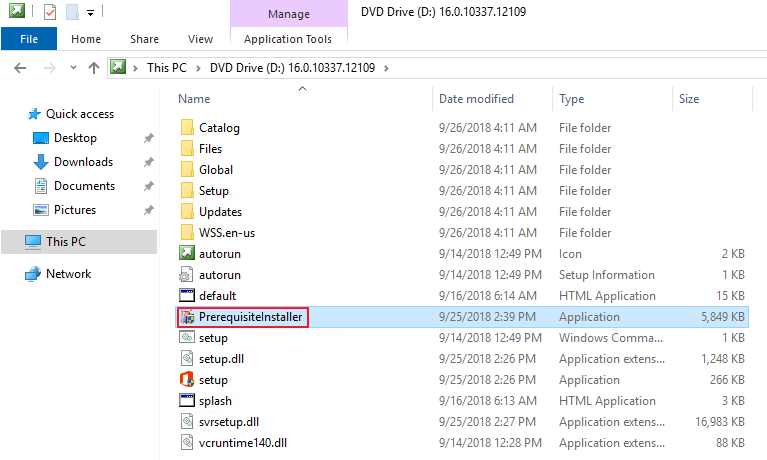The width and height of the screenshot is (767, 460).
Task: Click This PC in the address bar
Action: (167, 68)
